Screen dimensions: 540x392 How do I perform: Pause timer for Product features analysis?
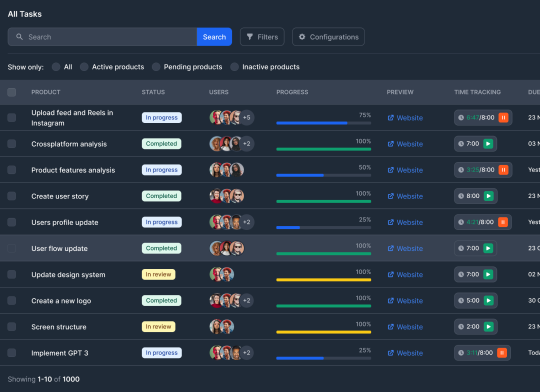[503, 170]
